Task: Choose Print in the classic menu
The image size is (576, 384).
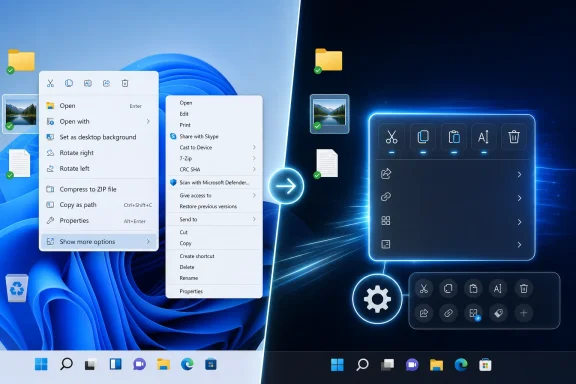Action: click(x=214, y=125)
